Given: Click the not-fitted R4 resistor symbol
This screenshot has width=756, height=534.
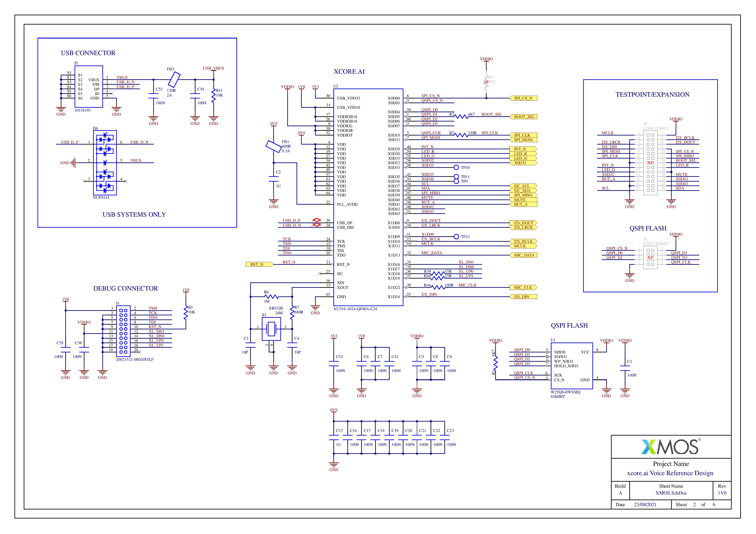Looking at the screenshot, I should click(486, 82).
